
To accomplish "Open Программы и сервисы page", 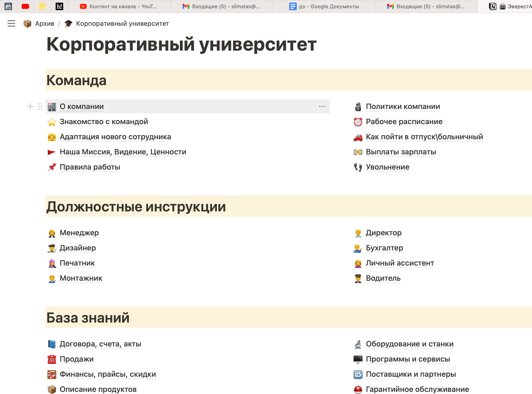I will tap(408, 359).
